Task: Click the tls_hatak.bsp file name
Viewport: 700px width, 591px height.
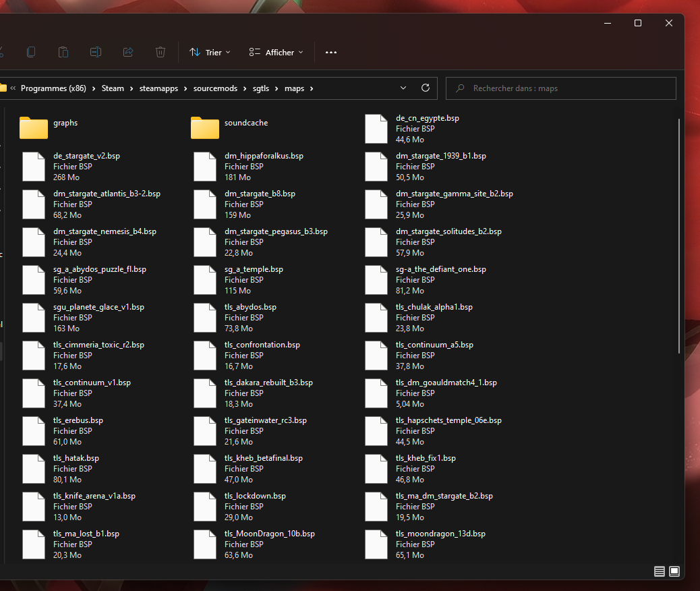Action: tap(76, 458)
